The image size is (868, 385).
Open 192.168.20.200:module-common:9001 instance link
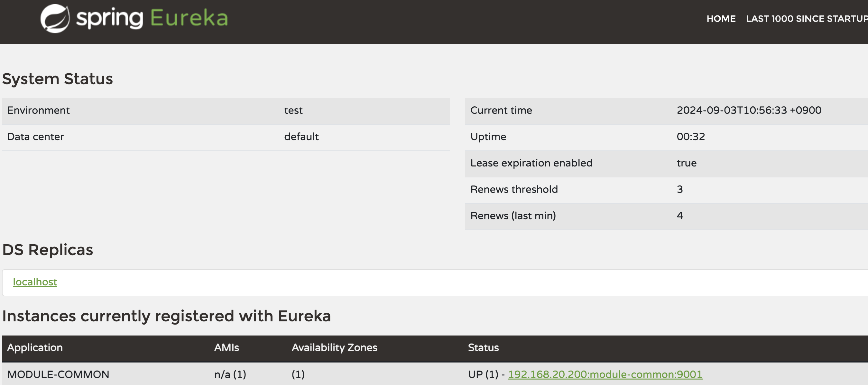tap(605, 374)
